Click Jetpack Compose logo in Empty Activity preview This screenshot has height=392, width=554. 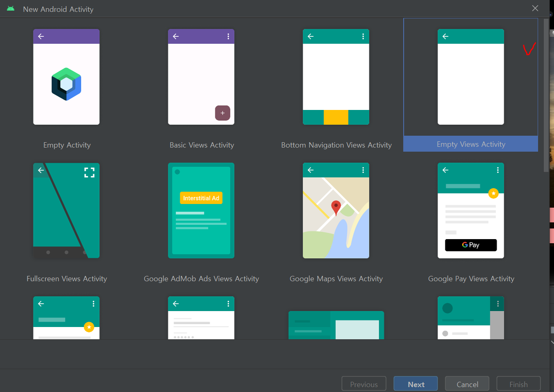click(66, 84)
